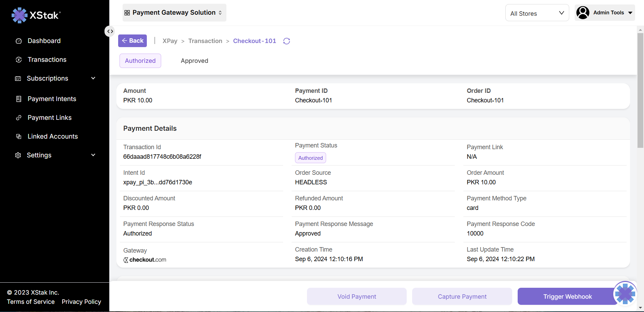
Task: Click the Payment Links chain icon
Action: pos(19,118)
